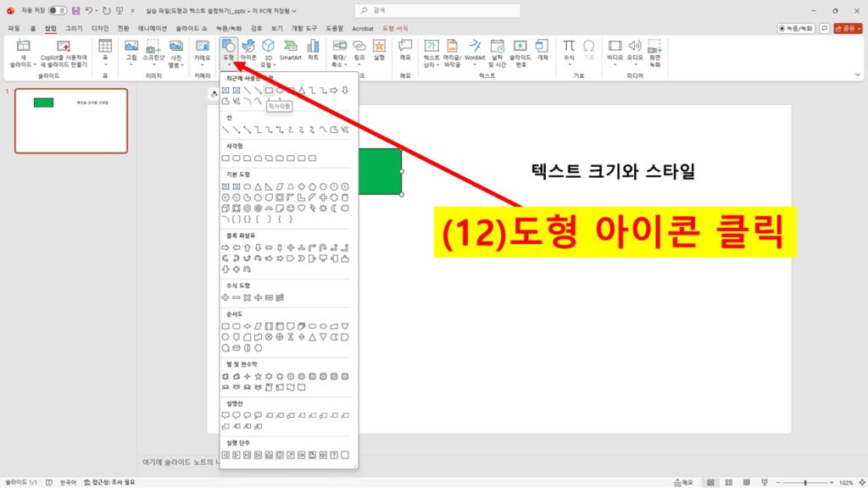Switch to slide show view from status bar
Screen dimensions: 868x488
pos(765,481)
